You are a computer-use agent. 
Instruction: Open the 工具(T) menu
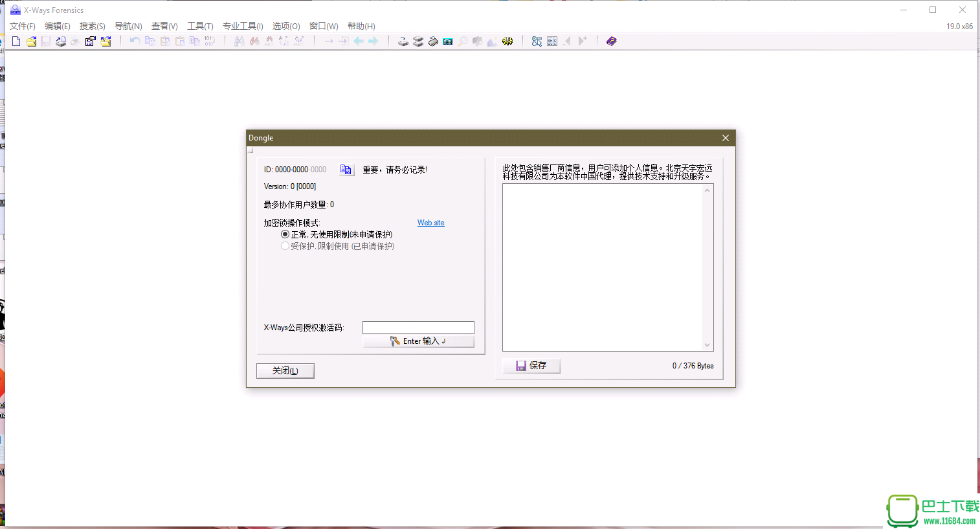tap(200, 26)
